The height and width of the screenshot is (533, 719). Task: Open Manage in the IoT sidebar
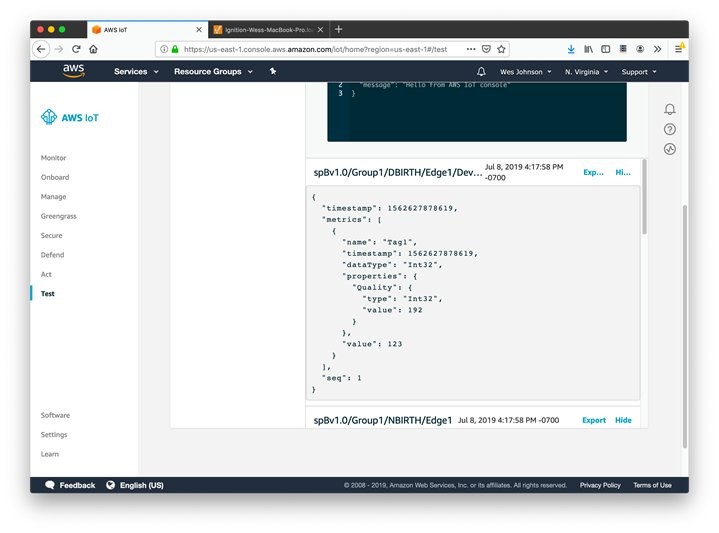pos(53,197)
